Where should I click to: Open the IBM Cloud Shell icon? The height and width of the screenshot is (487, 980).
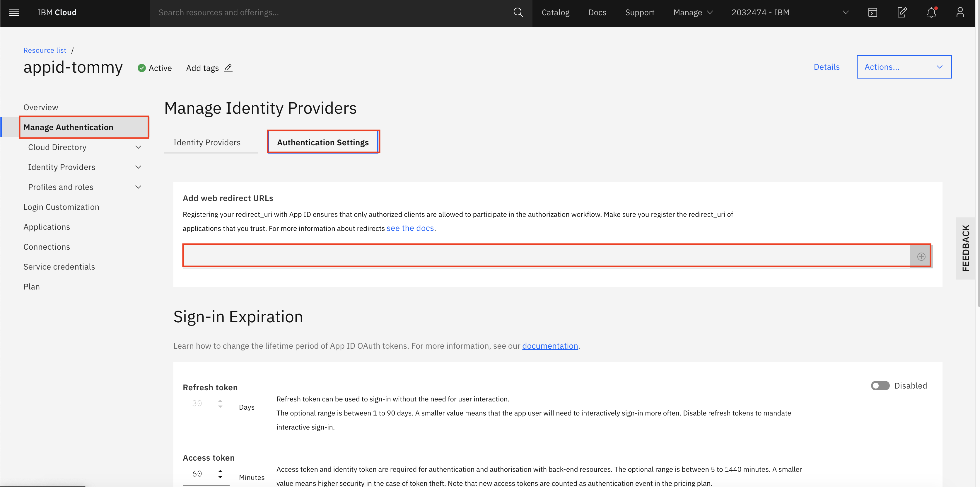[873, 13]
